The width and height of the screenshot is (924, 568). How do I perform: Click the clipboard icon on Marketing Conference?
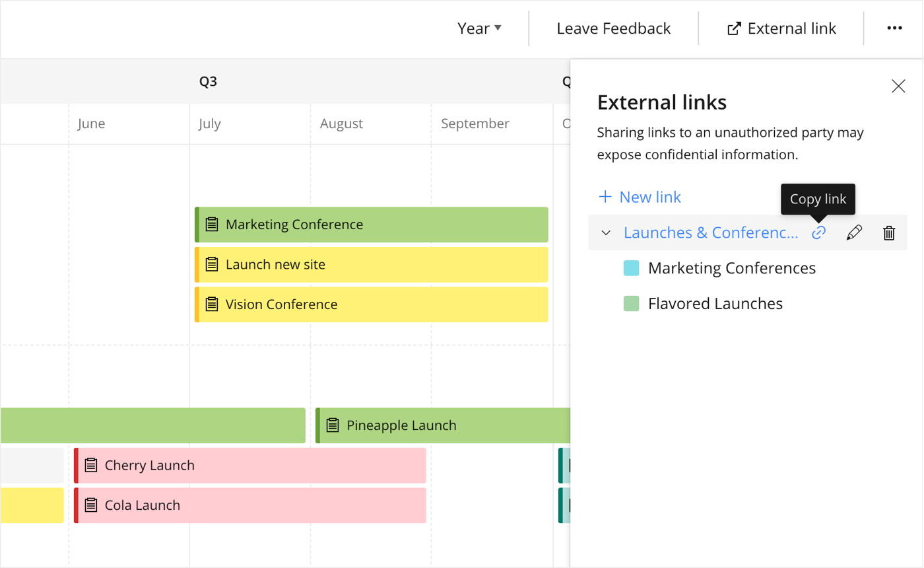tap(211, 225)
